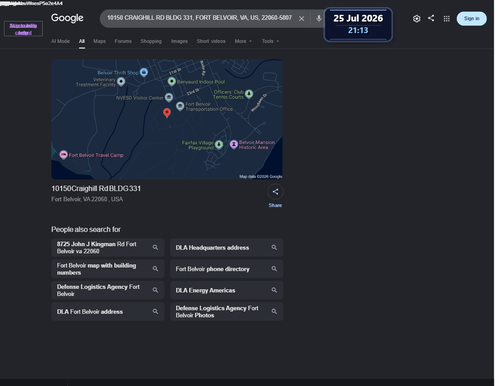Viewport: 500px width, 386px height.
Task: Click Fort Belvoir Travel Camp marker
Action: 63,155
